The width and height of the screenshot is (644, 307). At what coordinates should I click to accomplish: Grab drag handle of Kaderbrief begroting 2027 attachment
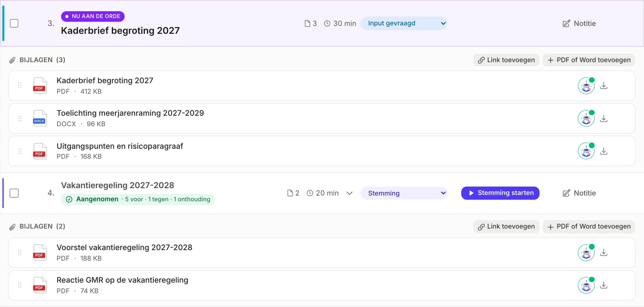point(20,86)
